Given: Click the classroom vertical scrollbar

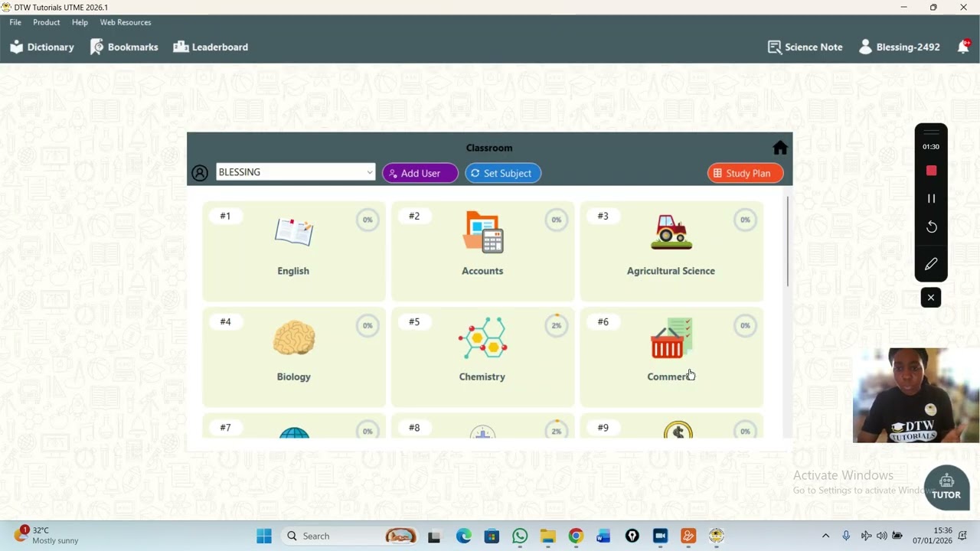Looking at the screenshot, I should [787, 242].
